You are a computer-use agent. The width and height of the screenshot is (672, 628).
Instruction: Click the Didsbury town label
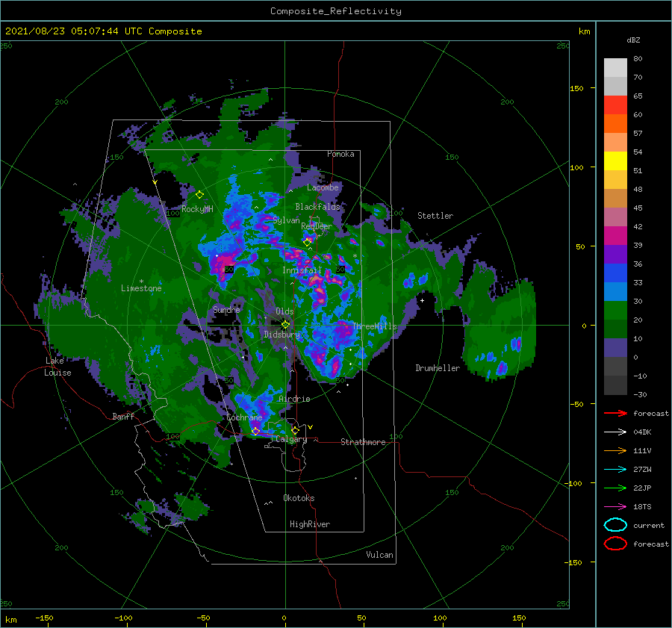tap(282, 335)
